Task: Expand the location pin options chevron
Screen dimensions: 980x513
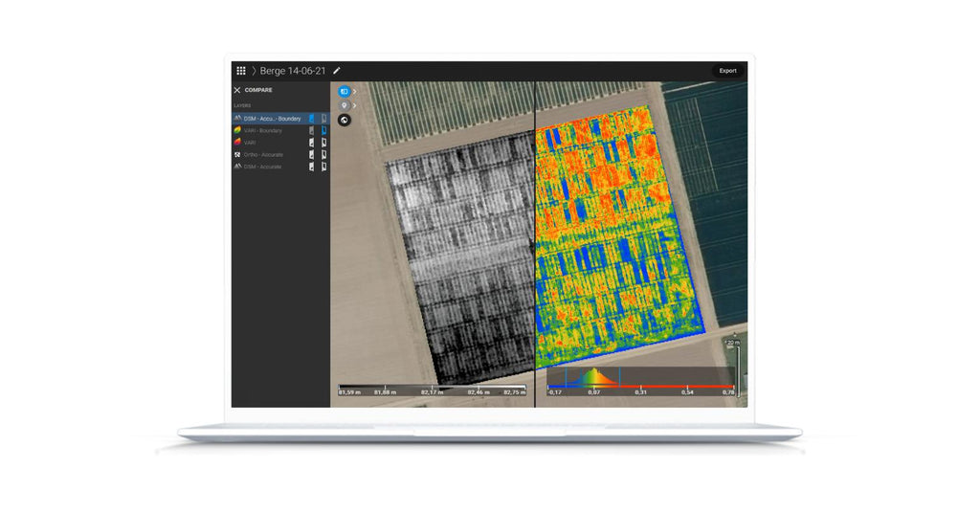Action: point(354,105)
